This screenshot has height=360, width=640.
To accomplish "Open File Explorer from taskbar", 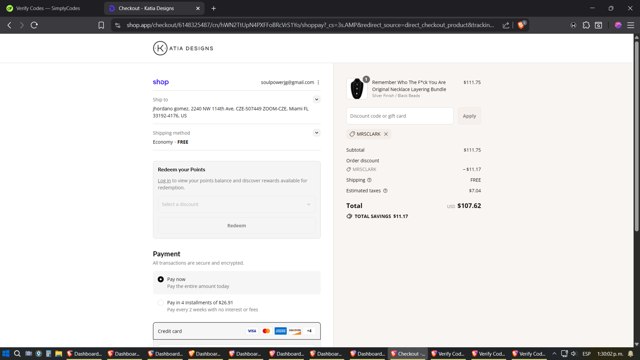I will 58,353.
